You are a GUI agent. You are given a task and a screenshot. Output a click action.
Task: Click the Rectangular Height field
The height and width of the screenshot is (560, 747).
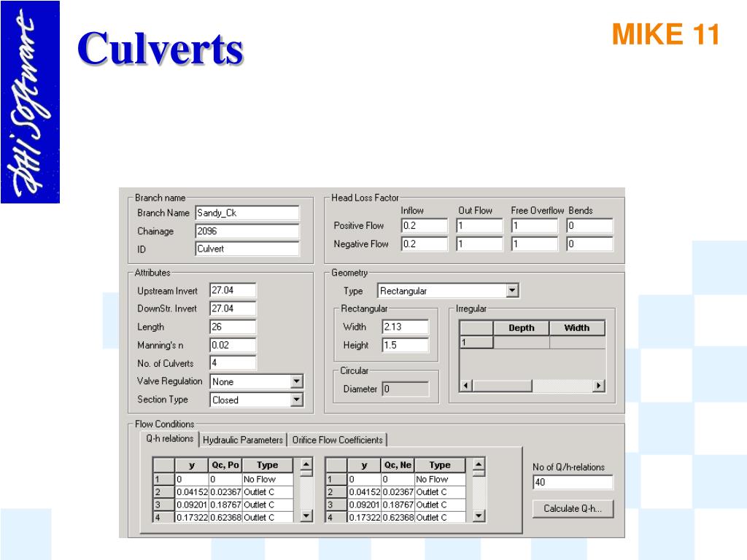coord(406,345)
